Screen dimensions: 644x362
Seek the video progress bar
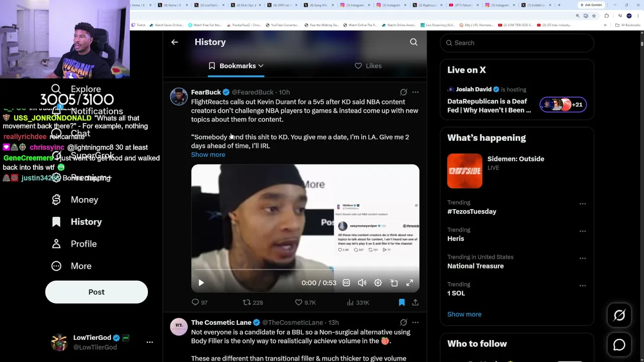point(305,270)
